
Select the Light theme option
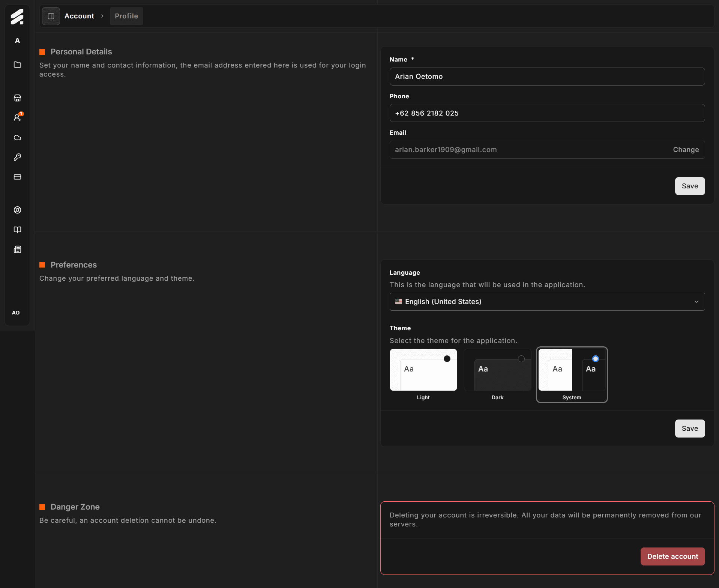423,374
